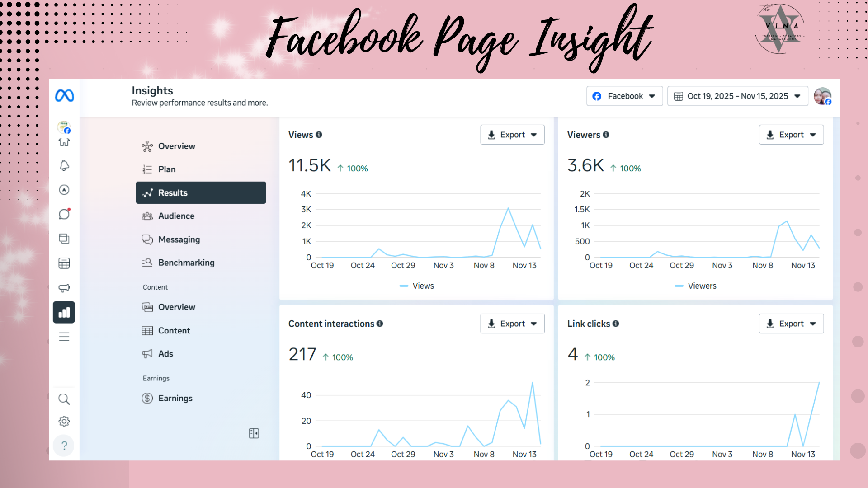The width and height of the screenshot is (868, 488).
Task: Click the help question mark icon
Action: pos(64,446)
